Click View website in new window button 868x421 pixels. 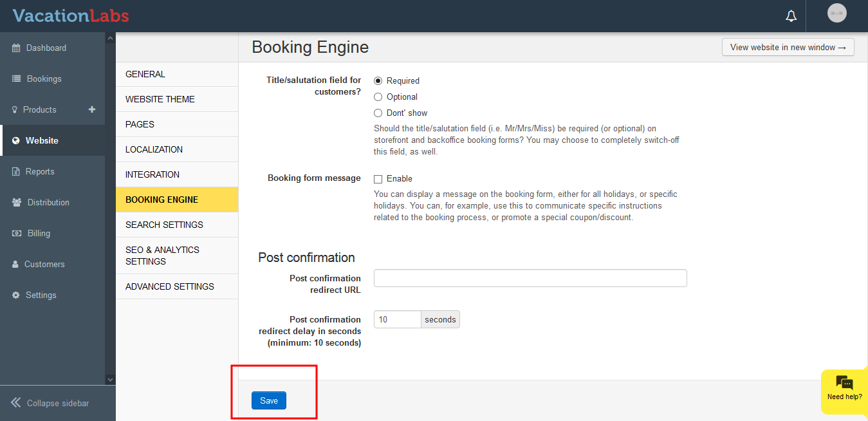[x=788, y=47]
